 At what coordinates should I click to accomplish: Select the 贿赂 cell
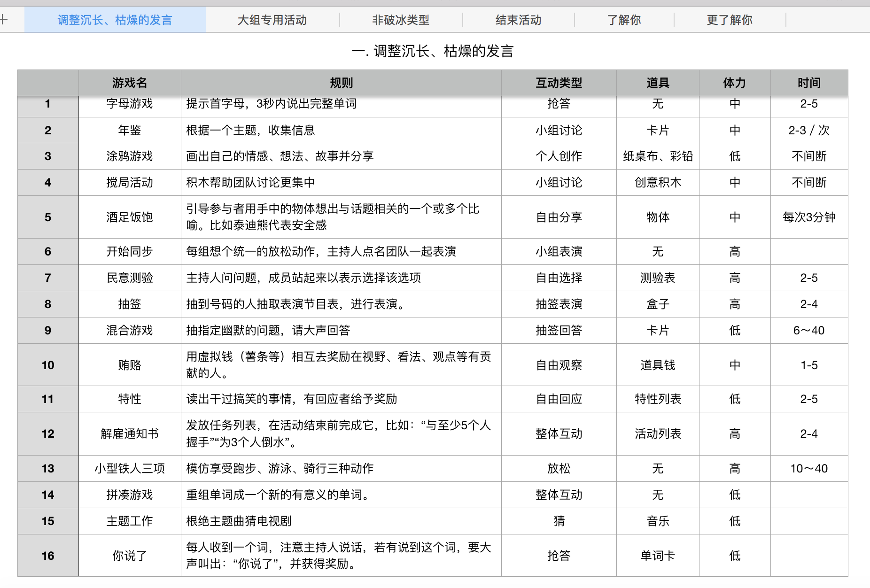[130, 365]
